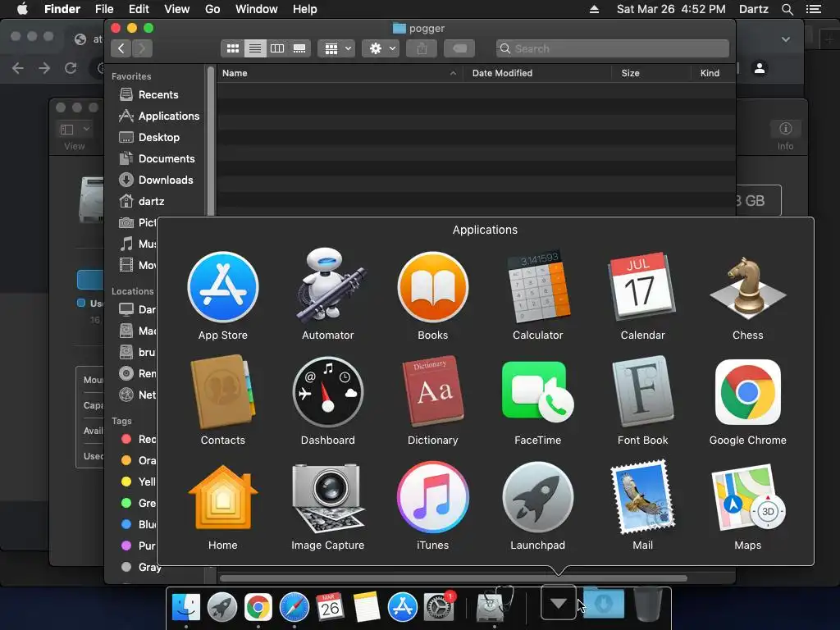Open Notes from the Dock
Viewport: 840px width, 630px height.
367,607
